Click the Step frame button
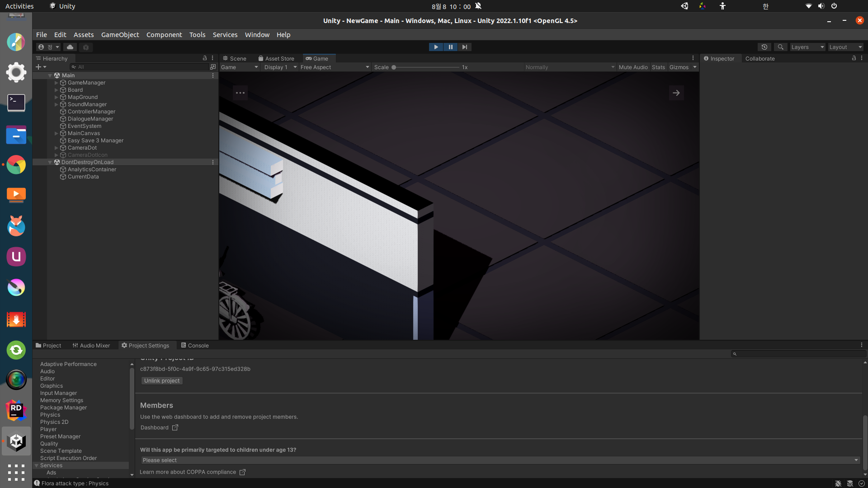Image resolution: width=868 pixels, height=488 pixels. click(x=464, y=47)
